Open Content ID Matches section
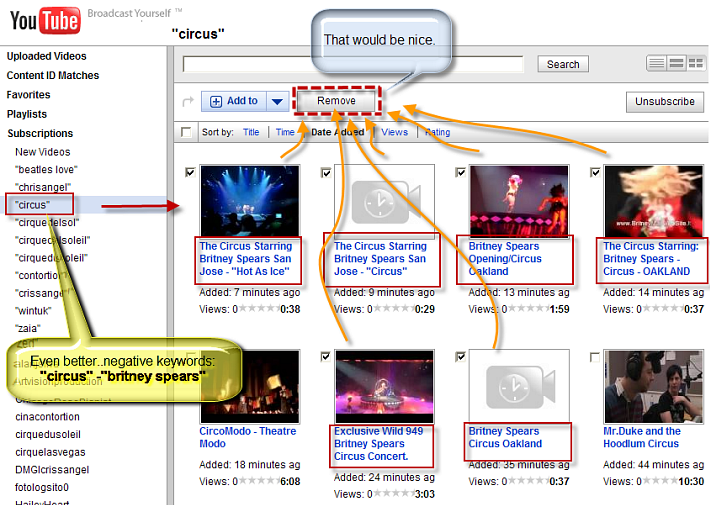This screenshot has height=505, width=710. (53, 76)
